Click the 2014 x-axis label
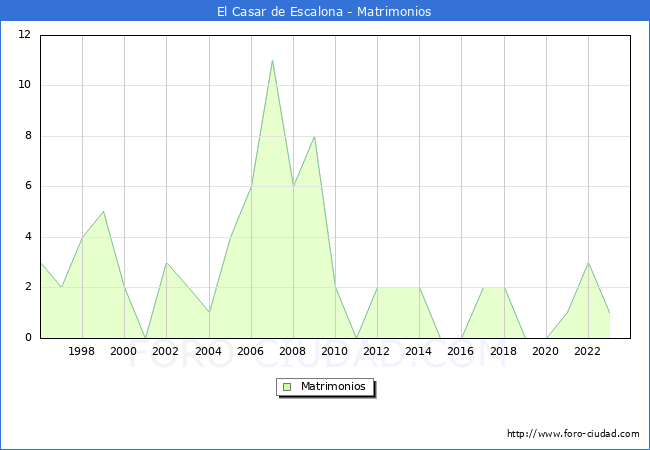The width and height of the screenshot is (650, 450). pos(419,351)
